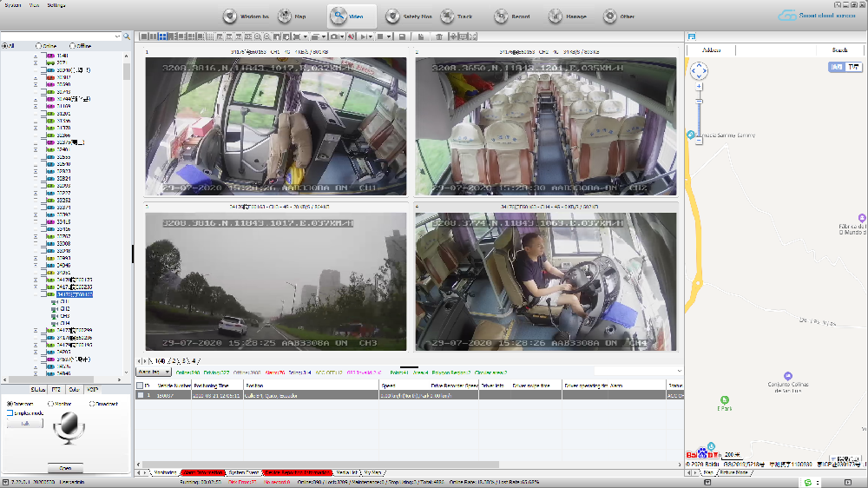The width and height of the screenshot is (868, 488).
Task: Switch to the Color tab
Action: pyautogui.click(x=74, y=389)
